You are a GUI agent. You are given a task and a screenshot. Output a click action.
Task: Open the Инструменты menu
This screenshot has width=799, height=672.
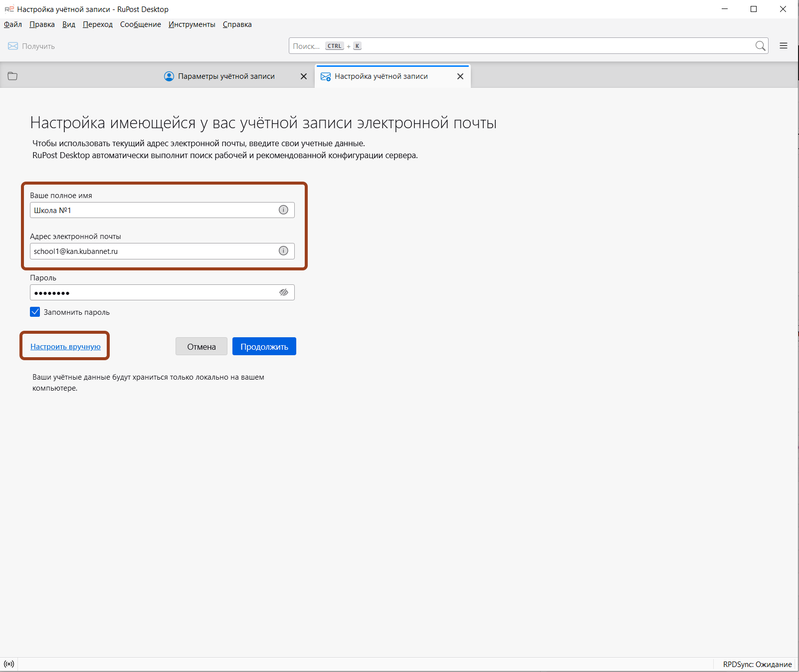click(x=192, y=24)
